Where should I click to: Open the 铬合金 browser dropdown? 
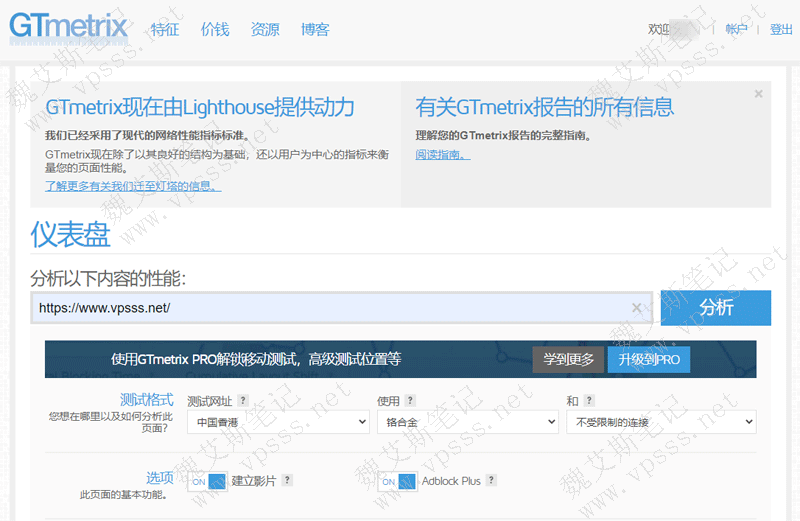468,422
